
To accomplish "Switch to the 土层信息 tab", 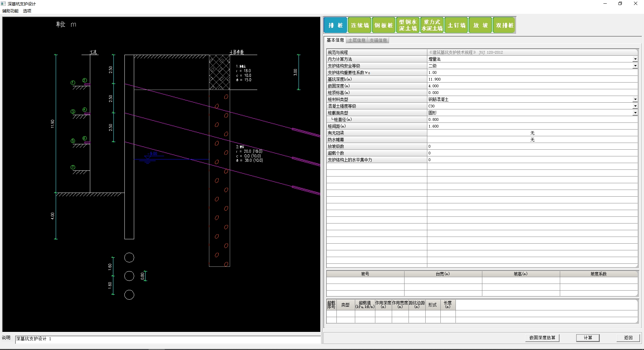I will [x=357, y=40].
